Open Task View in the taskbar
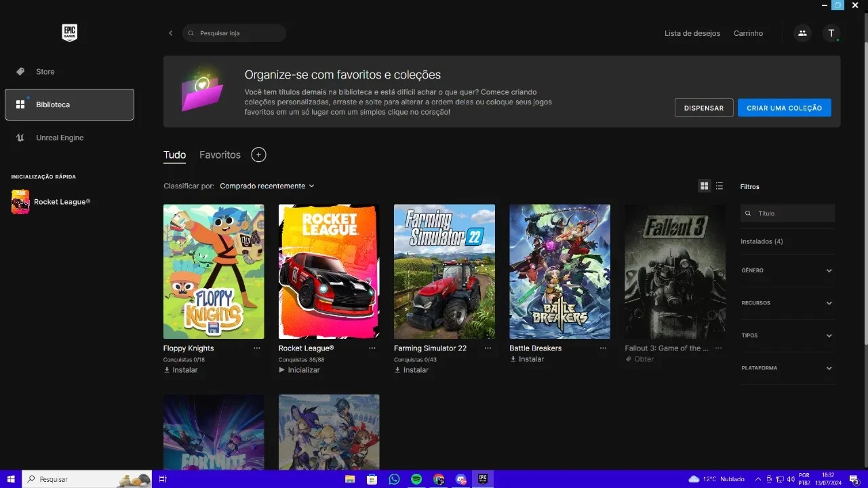This screenshot has height=488, width=868. pos(163,479)
